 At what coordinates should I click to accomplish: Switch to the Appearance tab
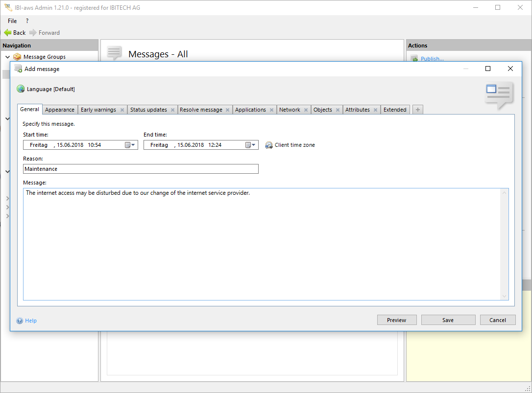(60, 110)
